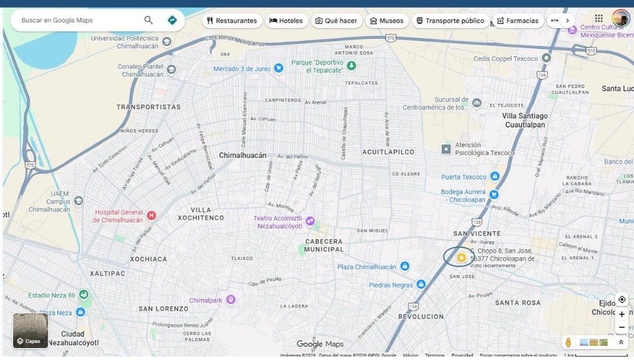Click the Conalep Plantel Chimalhuacán marker
Screen dimensions: 634x364
[x=171, y=70]
